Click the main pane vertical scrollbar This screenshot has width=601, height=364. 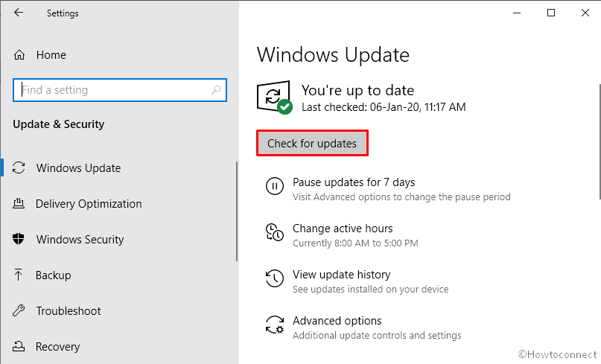599,141
